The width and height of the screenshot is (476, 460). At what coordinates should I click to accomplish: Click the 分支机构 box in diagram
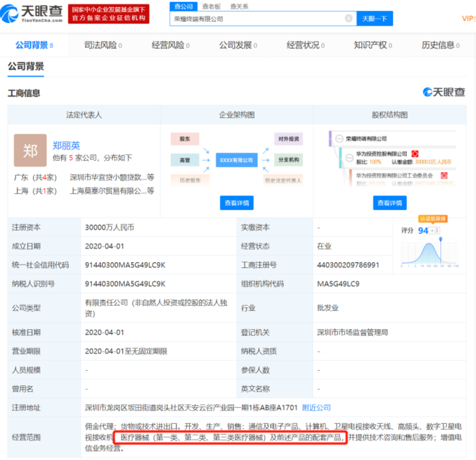tap(288, 160)
